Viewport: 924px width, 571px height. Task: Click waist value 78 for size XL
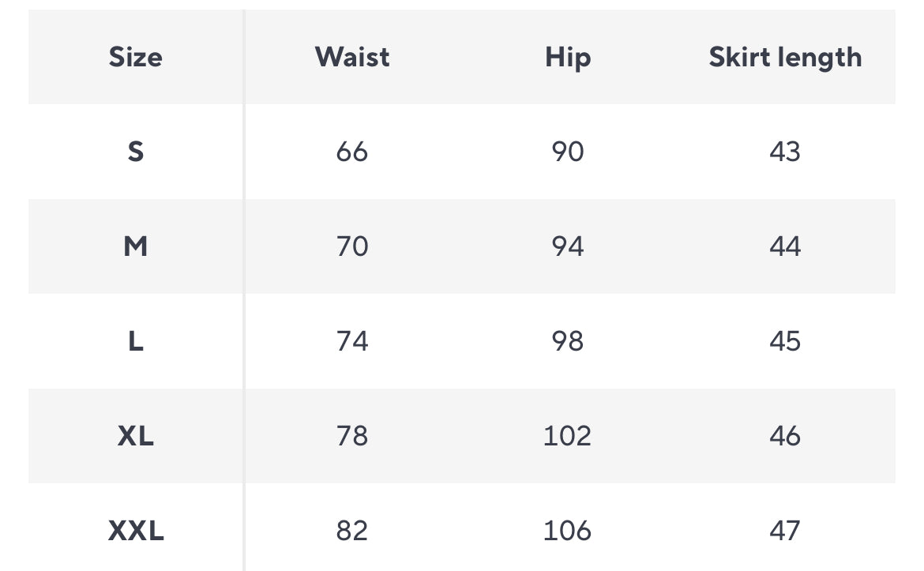(352, 436)
